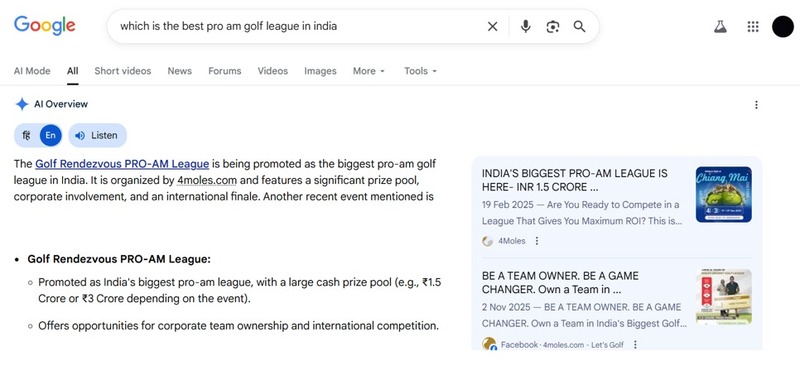The width and height of the screenshot is (800, 366).
Task: Open the Forums tab
Action: tap(224, 71)
